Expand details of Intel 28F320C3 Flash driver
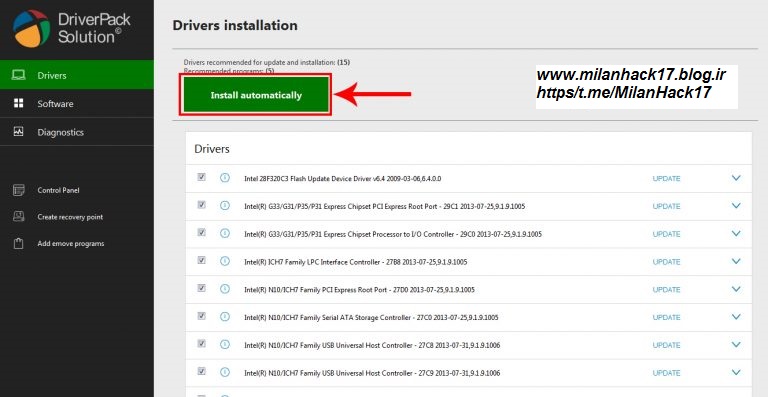 tap(736, 178)
